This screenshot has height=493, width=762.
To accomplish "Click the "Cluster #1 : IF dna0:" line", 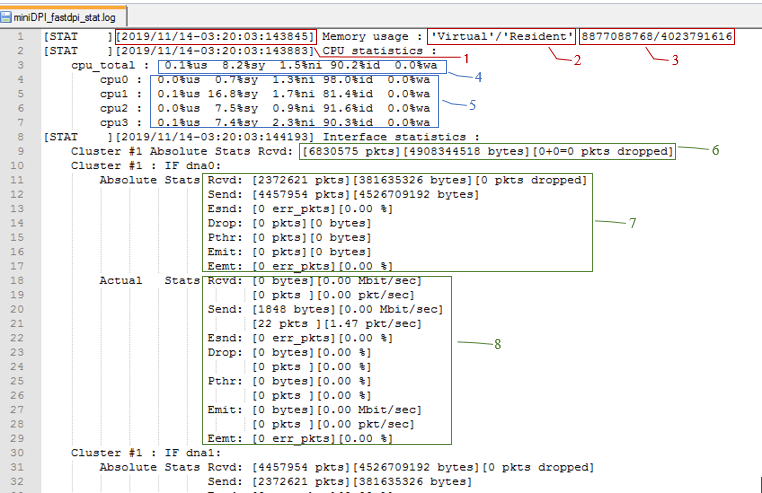I will click(144, 165).
